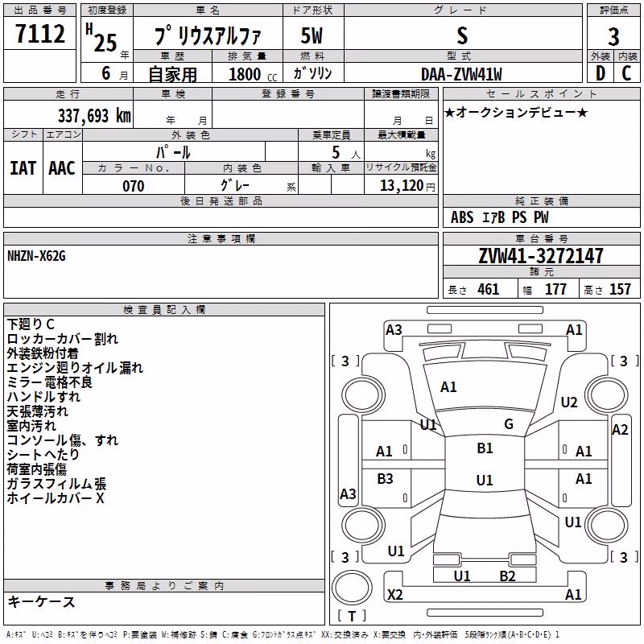Click the lot number 7112
This screenshot has width=644, height=644.
tap(39, 33)
